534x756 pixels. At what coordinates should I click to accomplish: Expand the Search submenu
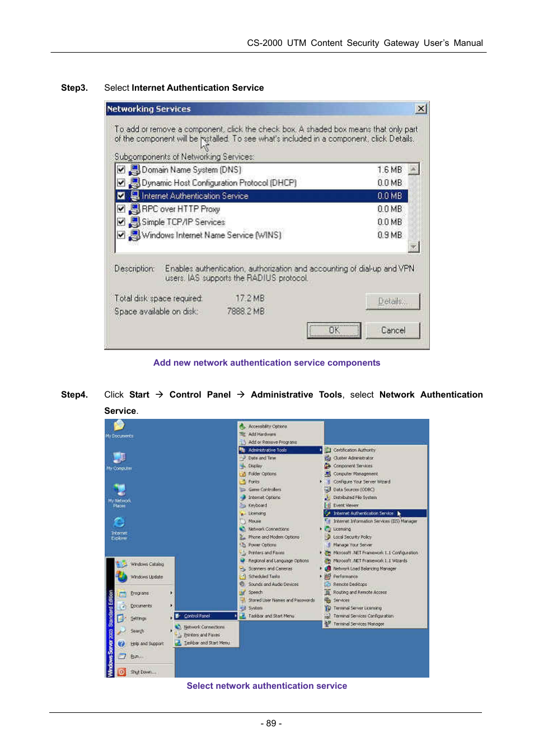pos(145,631)
